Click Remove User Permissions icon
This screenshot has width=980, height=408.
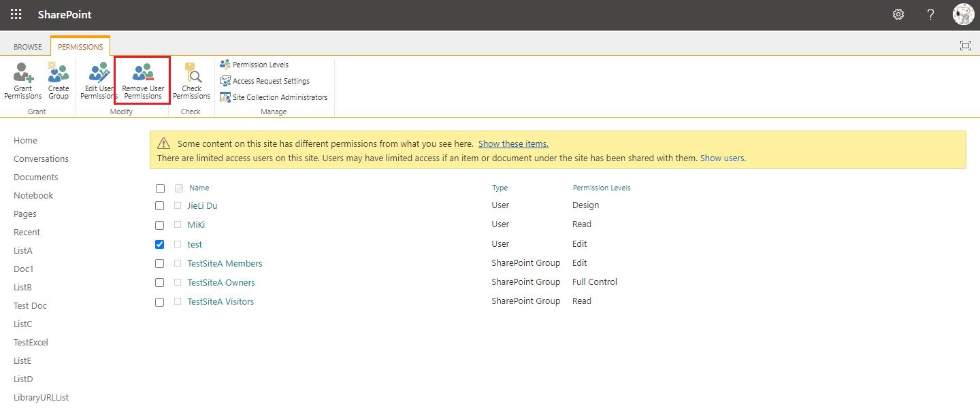tap(143, 82)
